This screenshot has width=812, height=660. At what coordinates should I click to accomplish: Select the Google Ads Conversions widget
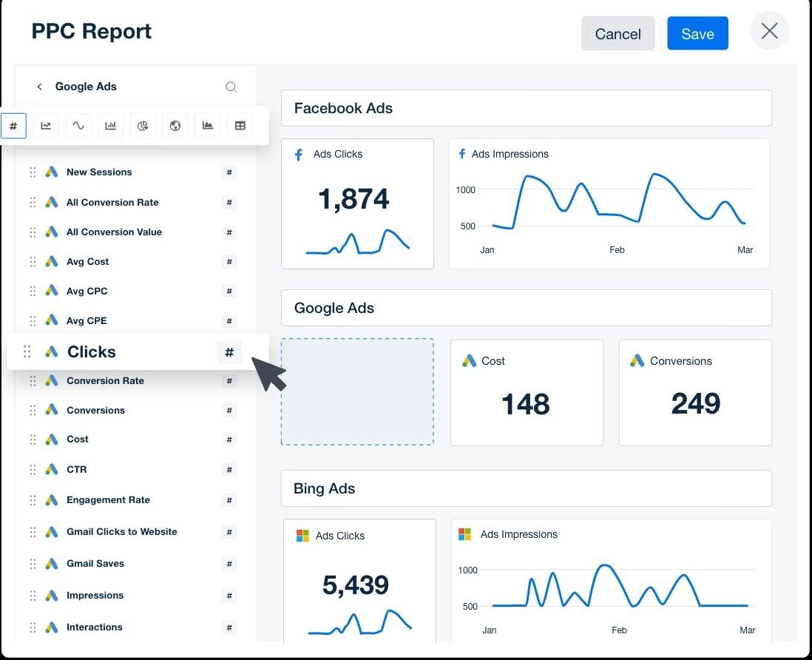695,392
